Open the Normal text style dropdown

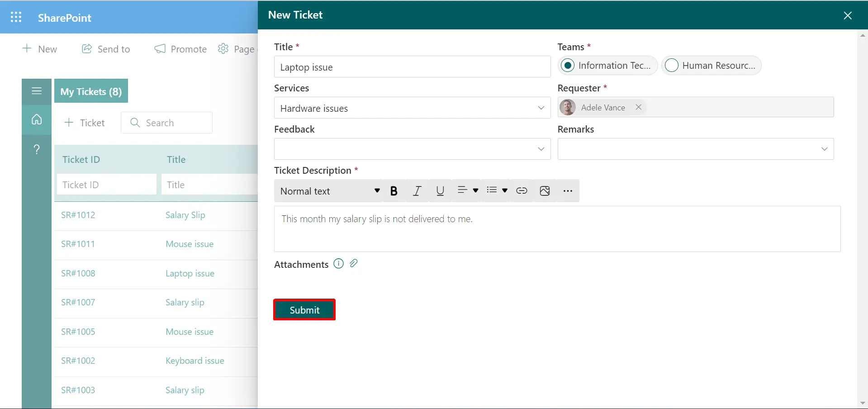329,190
